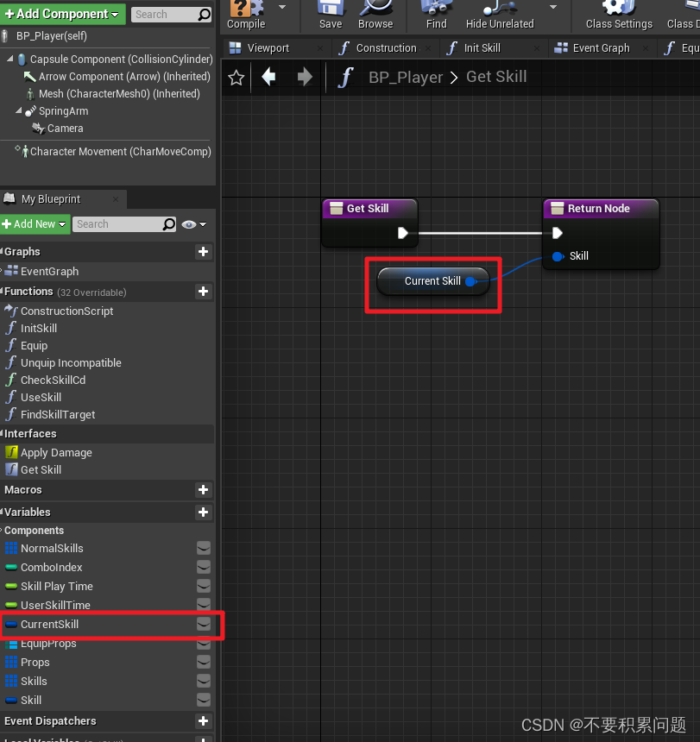Open EventGraph in graphs list
The image size is (700, 742).
(49, 272)
